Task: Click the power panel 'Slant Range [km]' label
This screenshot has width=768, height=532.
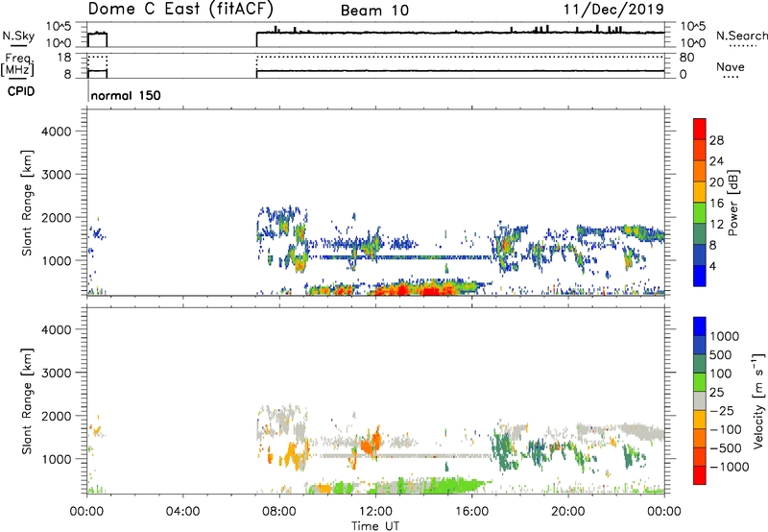Action: click(27, 203)
